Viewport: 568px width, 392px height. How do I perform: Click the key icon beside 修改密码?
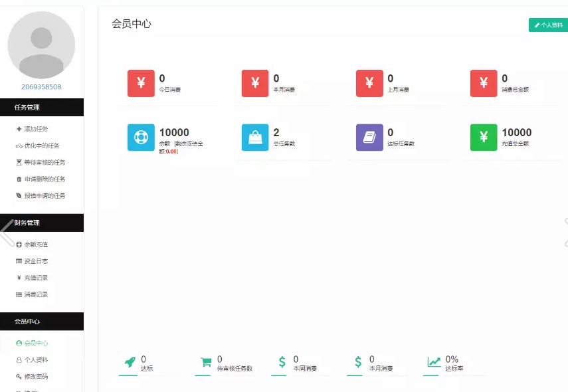click(19, 377)
